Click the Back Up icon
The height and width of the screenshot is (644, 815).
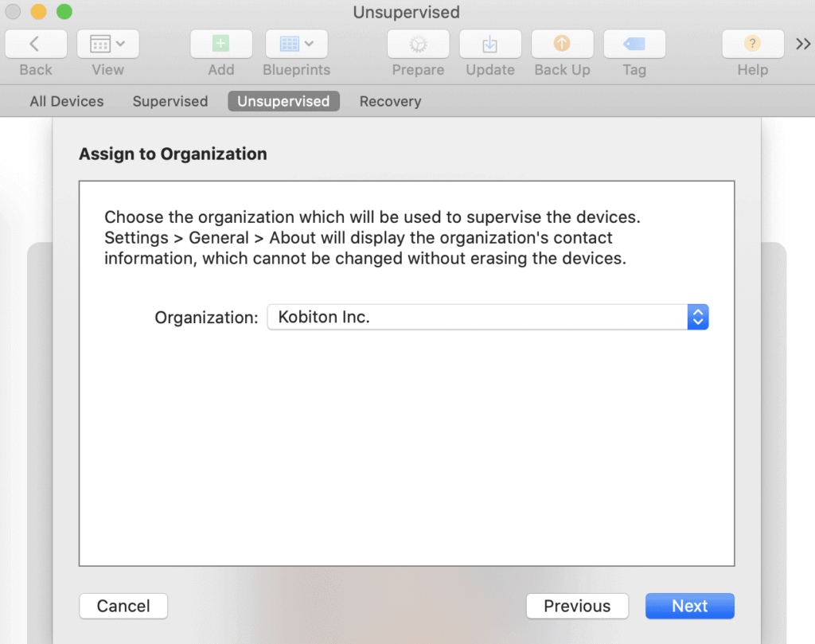(562, 44)
